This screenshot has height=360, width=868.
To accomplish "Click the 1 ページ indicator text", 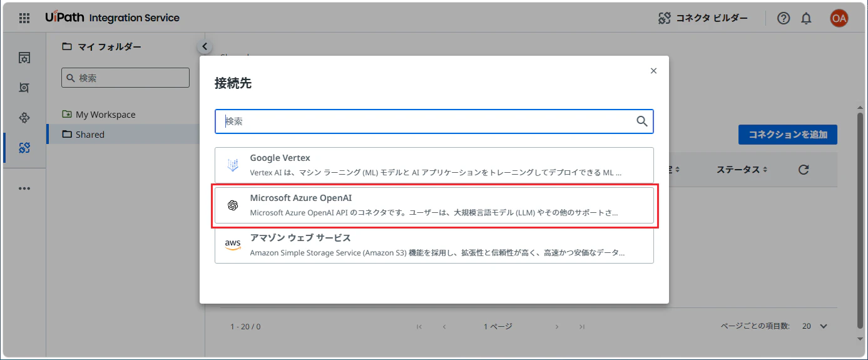I will point(498,326).
